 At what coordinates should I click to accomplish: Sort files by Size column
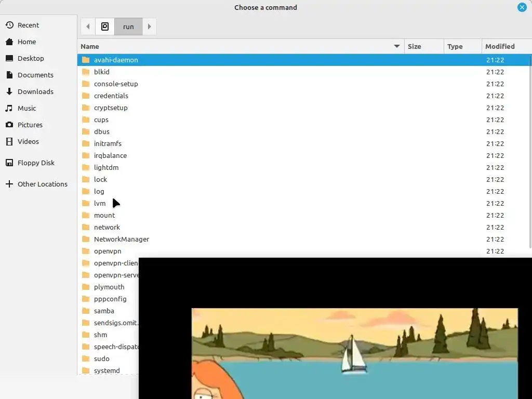click(424, 46)
